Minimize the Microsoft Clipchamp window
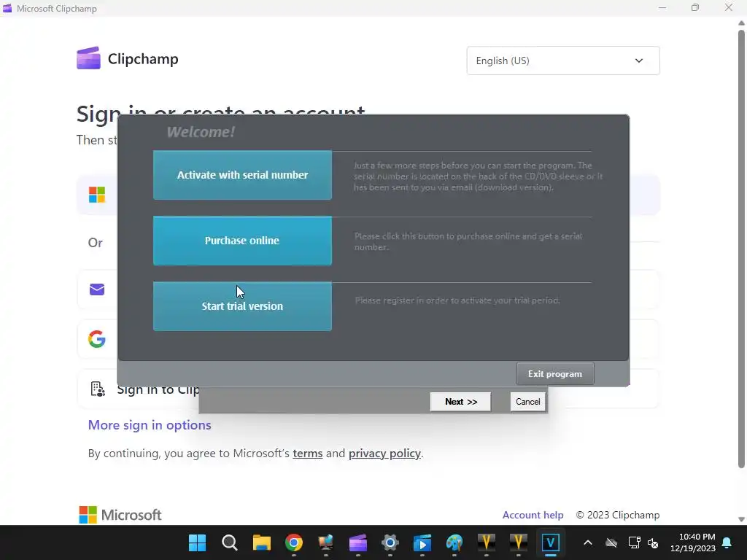Screen dimensions: 747x560 [x=662, y=7]
